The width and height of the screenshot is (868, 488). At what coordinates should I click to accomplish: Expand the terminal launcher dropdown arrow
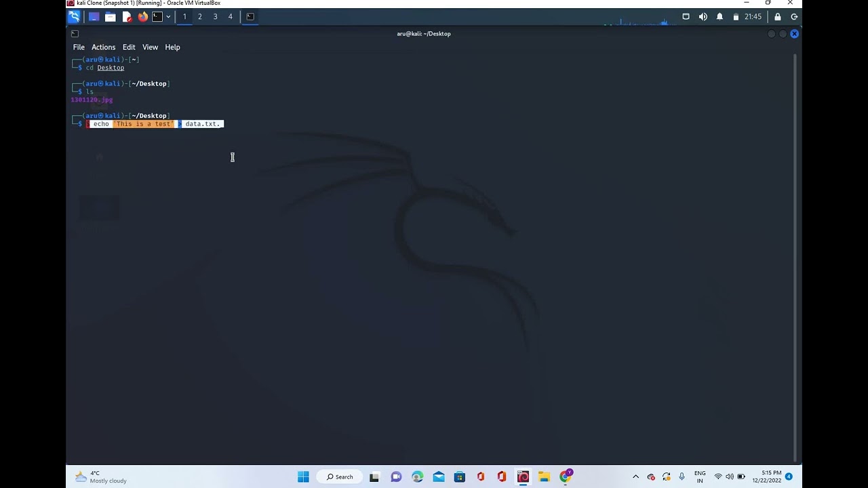point(168,16)
